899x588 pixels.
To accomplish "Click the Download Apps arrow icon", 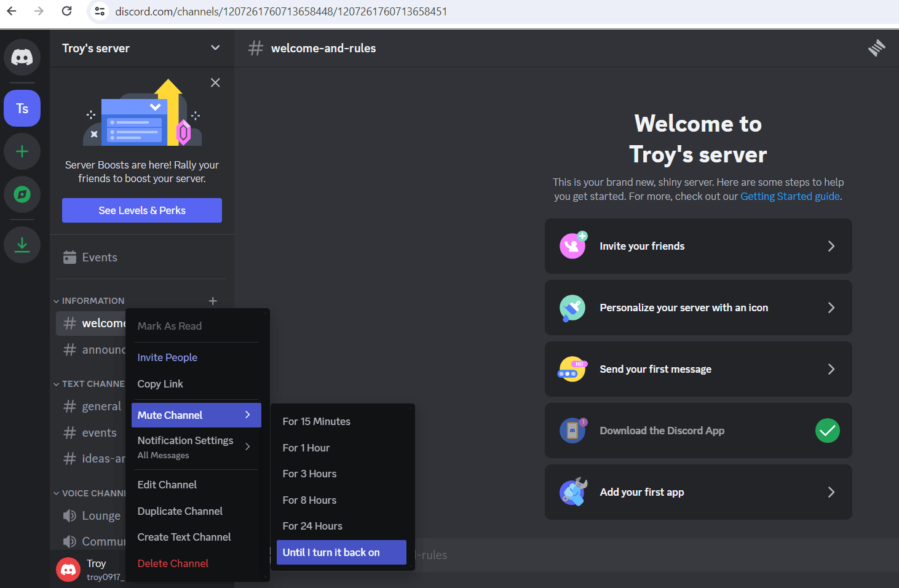I will tap(22, 245).
